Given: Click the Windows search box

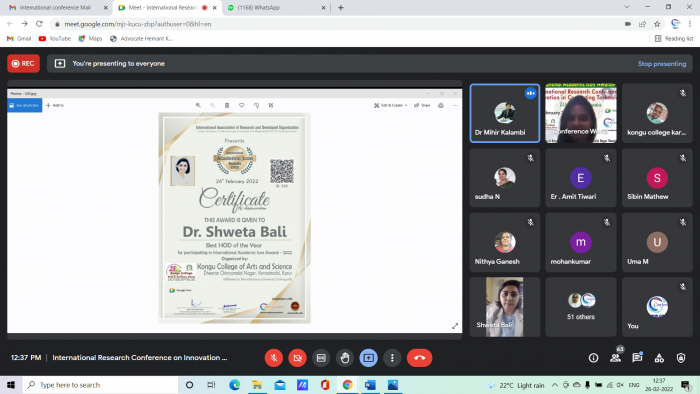Looking at the screenshot, I should (x=100, y=385).
